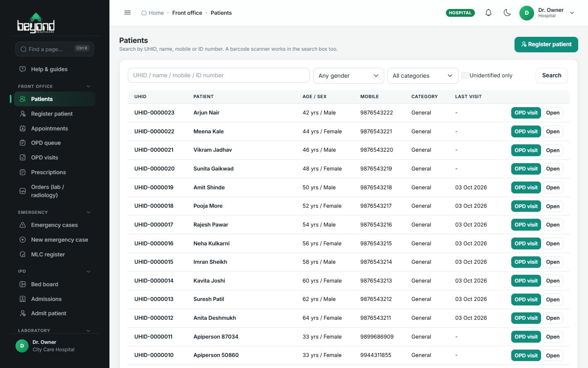Click the hamburger menu icon

(127, 13)
